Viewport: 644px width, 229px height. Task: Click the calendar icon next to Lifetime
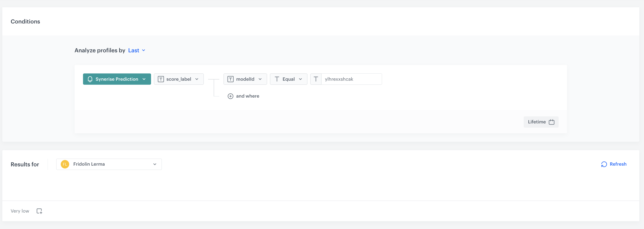point(551,122)
